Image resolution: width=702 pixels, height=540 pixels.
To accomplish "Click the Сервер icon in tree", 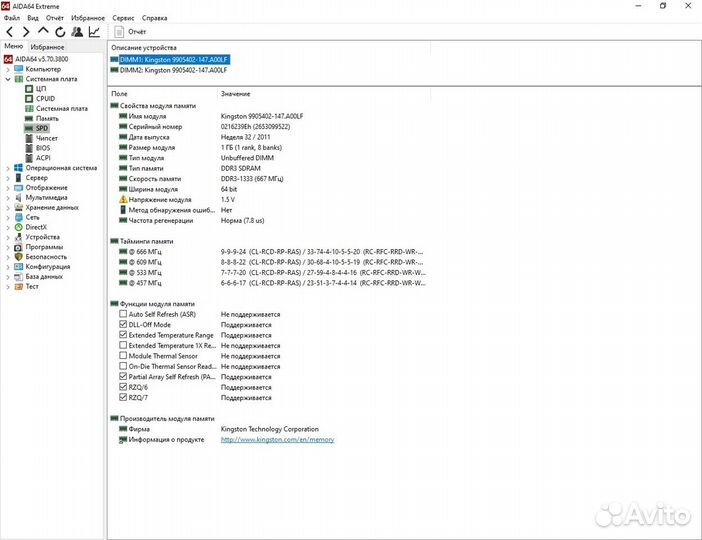I will click(18, 178).
